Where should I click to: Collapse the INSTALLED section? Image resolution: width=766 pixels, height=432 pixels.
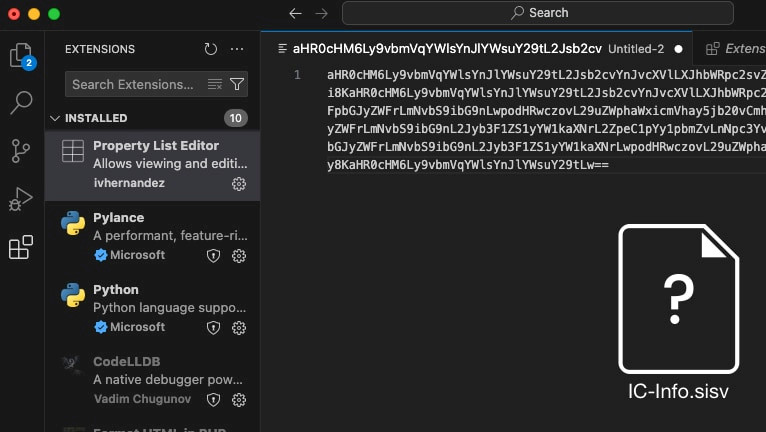pyautogui.click(x=55, y=118)
